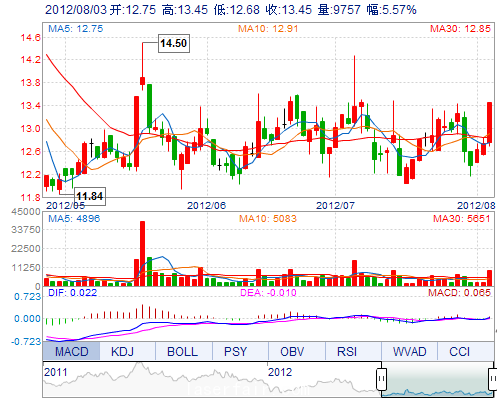This screenshot has width=497, height=399.
Task: Click the tallest red volume bar
Action: coord(142,253)
